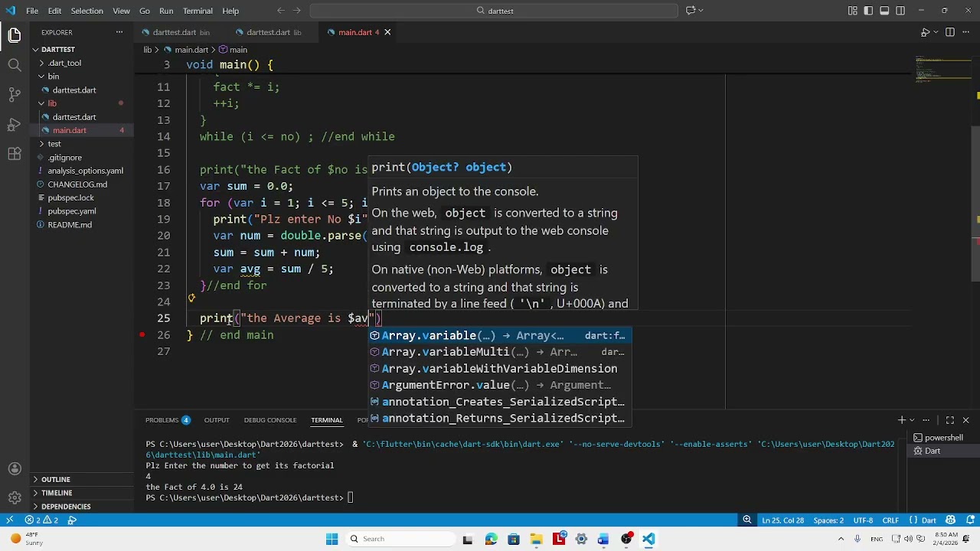Open the Manage gear icon

tap(15, 498)
